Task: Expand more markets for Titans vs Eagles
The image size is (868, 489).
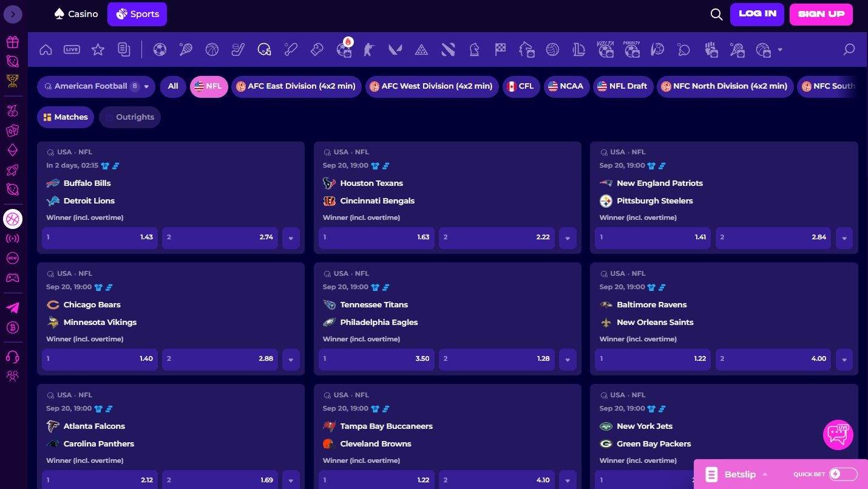Action: [568, 360]
